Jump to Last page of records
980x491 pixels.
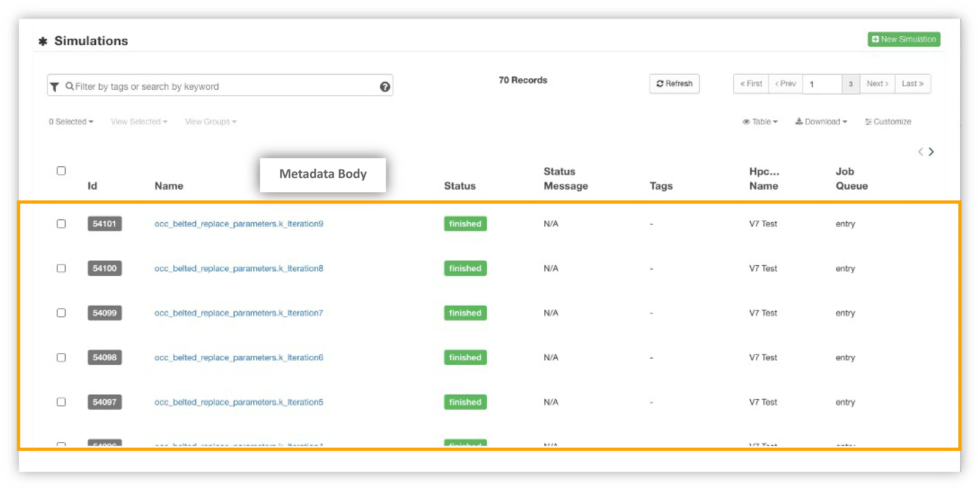coord(912,84)
